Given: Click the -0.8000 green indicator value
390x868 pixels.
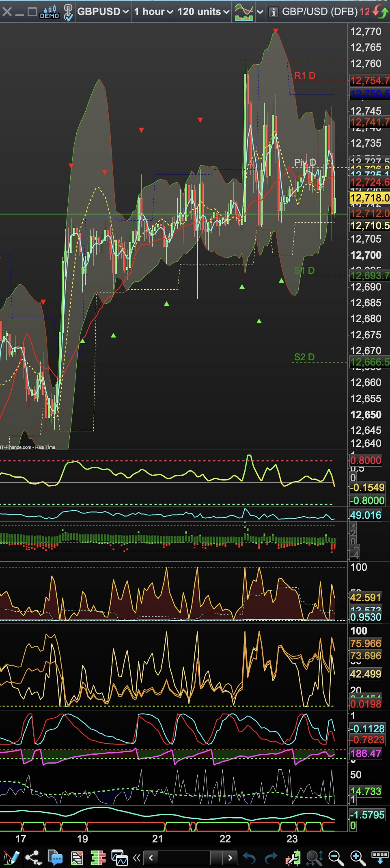Looking at the screenshot, I should pos(367,500).
